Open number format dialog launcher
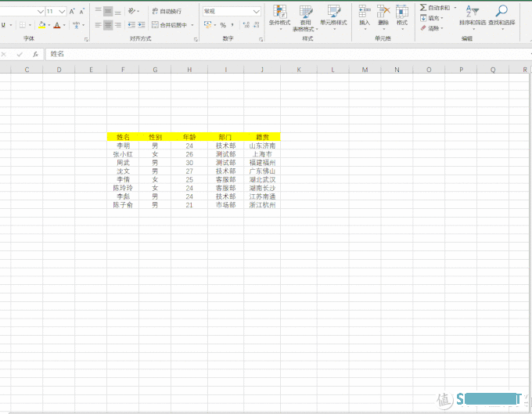This screenshot has width=532, height=414. (261, 40)
